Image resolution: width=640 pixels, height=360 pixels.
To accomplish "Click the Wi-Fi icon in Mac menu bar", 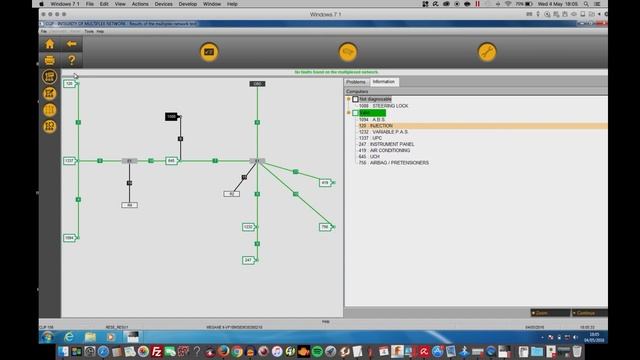I will point(508,4).
